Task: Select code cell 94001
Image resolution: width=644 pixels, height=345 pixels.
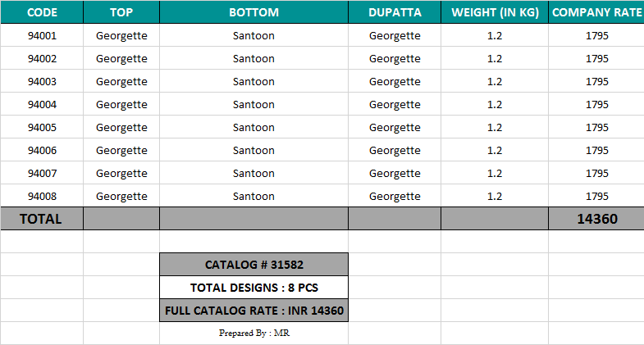Action: pos(42,35)
